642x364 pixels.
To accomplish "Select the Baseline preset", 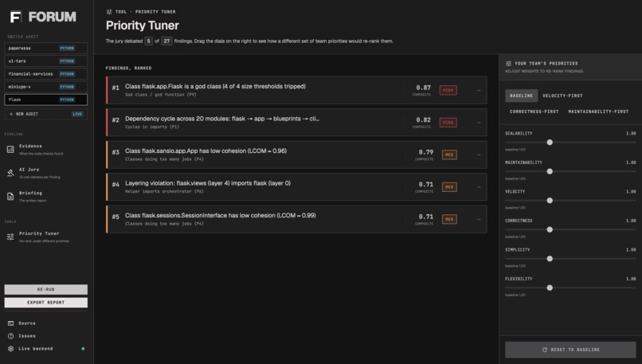I will (x=521, y=96).
